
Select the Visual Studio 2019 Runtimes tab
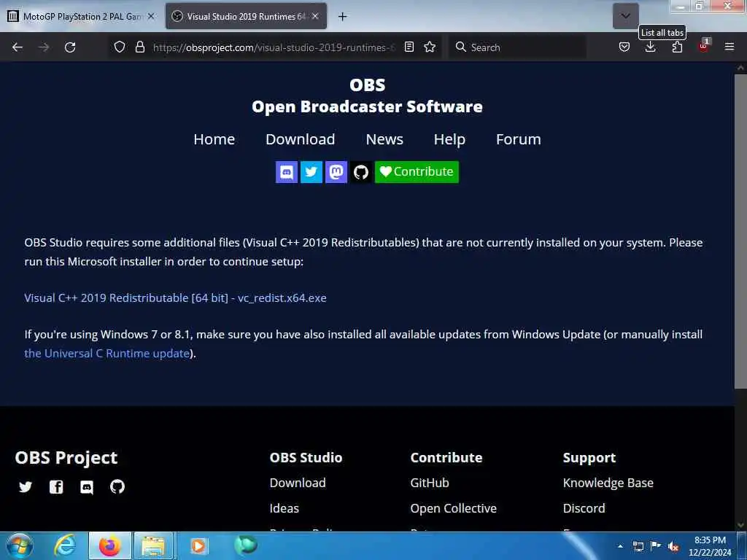[247, 17]
